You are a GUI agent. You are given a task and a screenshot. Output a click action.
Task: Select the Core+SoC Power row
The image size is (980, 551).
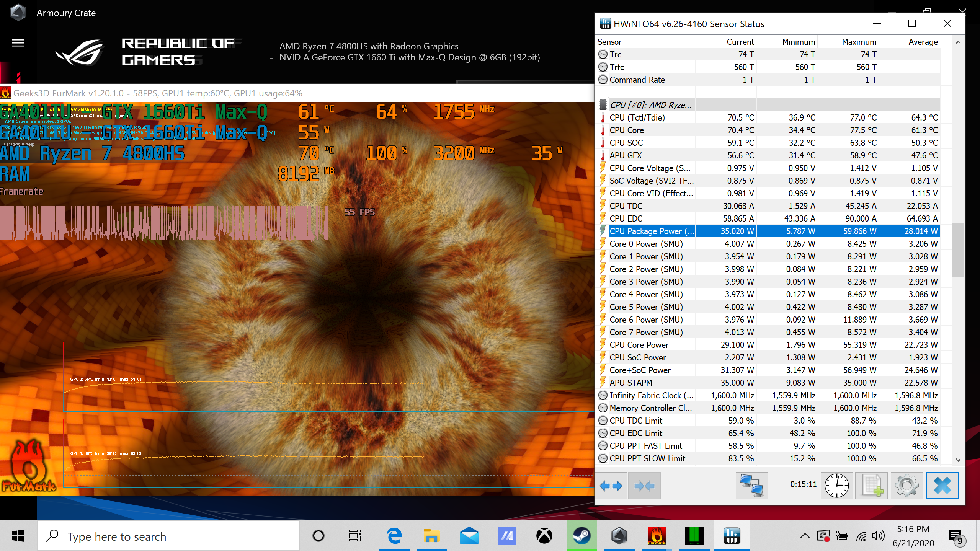coord(768,370)
